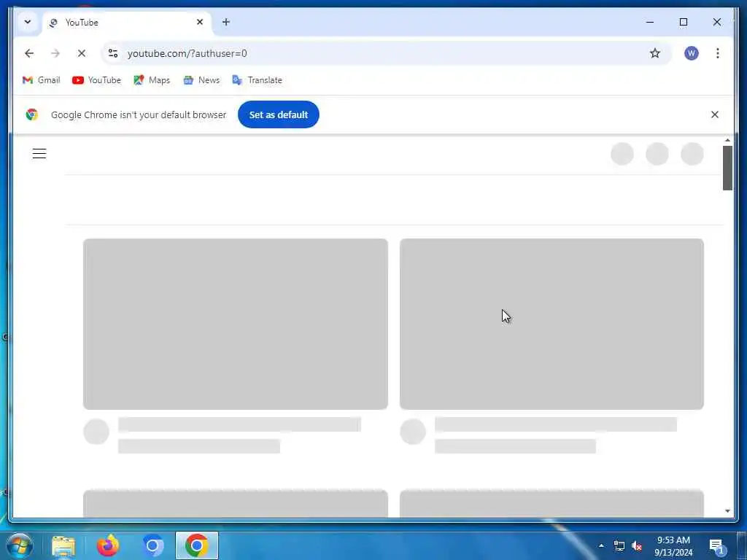Minimize the Chrome window
The width and height of the screenshot is (747, 560).
[650, 22]
